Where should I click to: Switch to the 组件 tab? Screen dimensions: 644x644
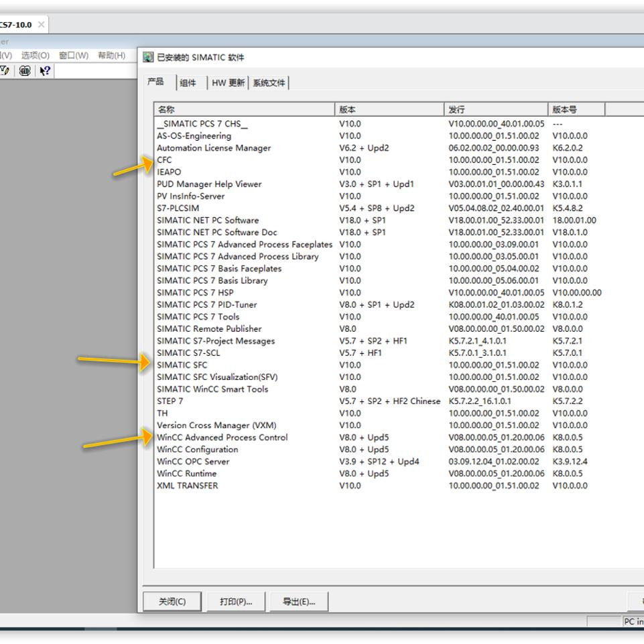(188, 82)
